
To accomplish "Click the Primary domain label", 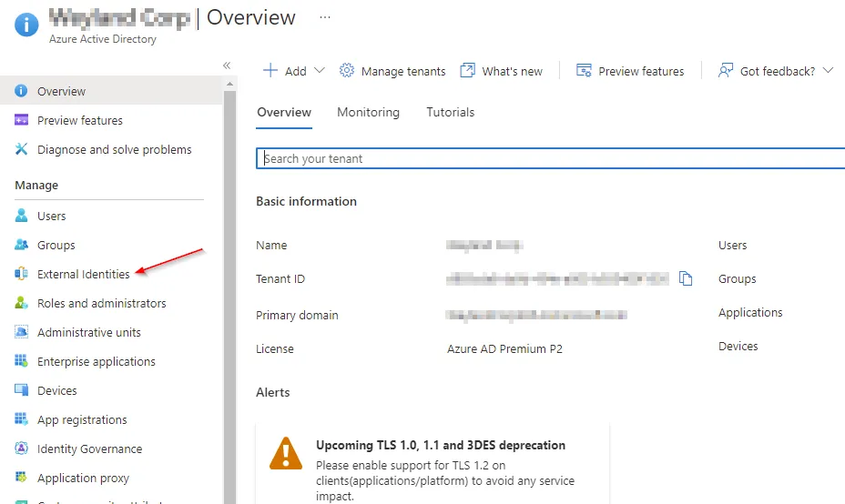I will point(297,315).
